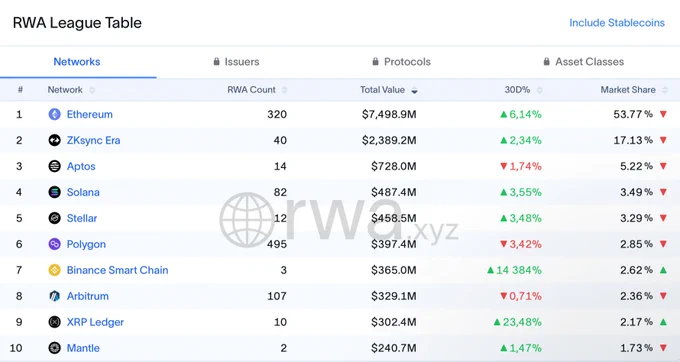680x362 pixels.
Task: Click the RWA League Table heading
Action: pyautogui.click(x=77, y=23)
